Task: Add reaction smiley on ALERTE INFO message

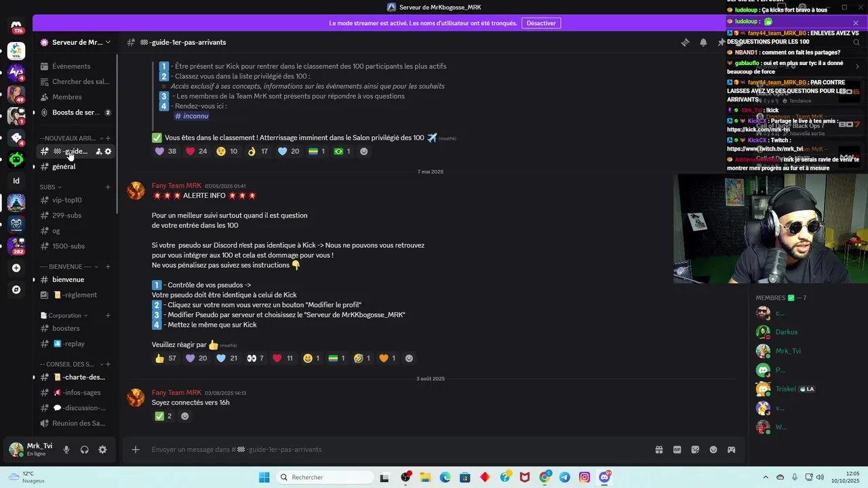Action: click(x=409, y=358)
